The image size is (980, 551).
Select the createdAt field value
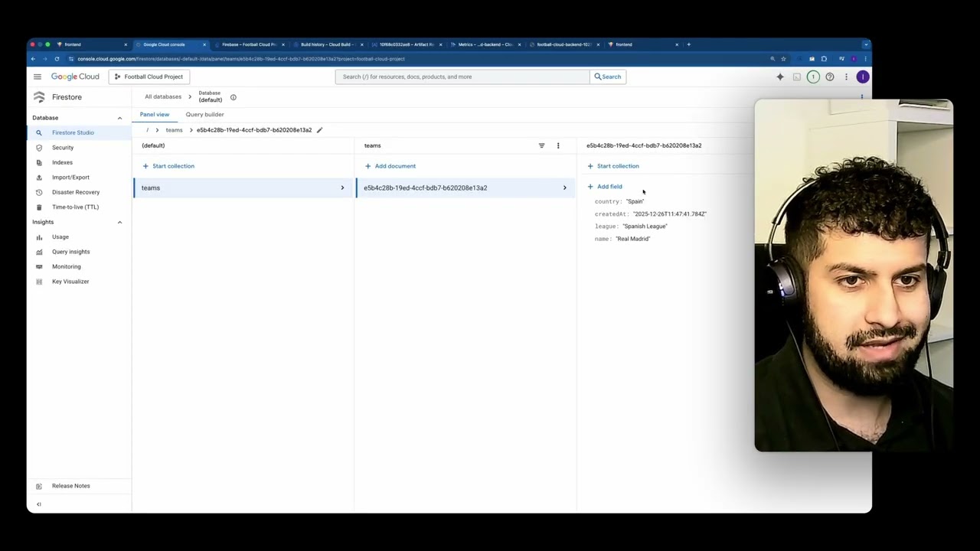[669, 214]
